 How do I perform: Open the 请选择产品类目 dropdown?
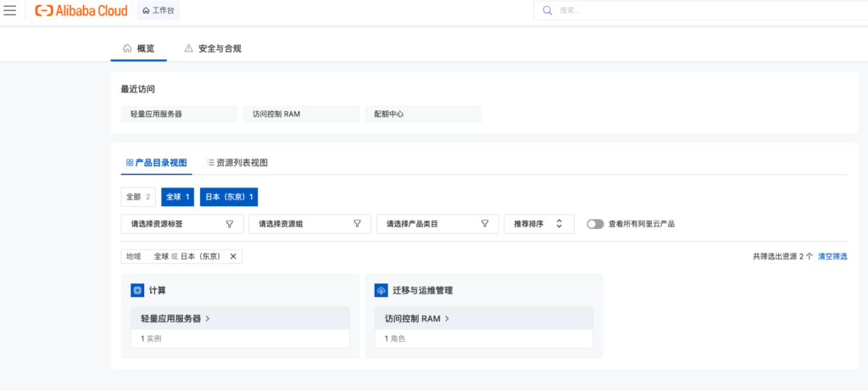[437, 224]
